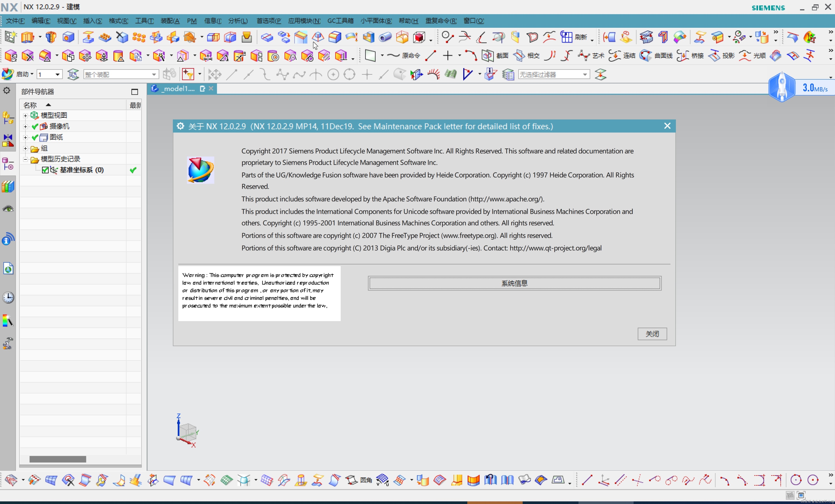Open the Reuse Library books icon
Image resolution: width=835 pixels, height=504 pixels.
[8, 186]
